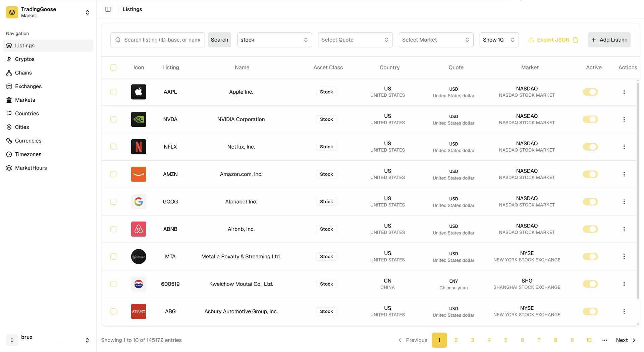Open the Show 10 page size dropdown
This screenshot has width=644, height=352.
(x=499, y=40)
